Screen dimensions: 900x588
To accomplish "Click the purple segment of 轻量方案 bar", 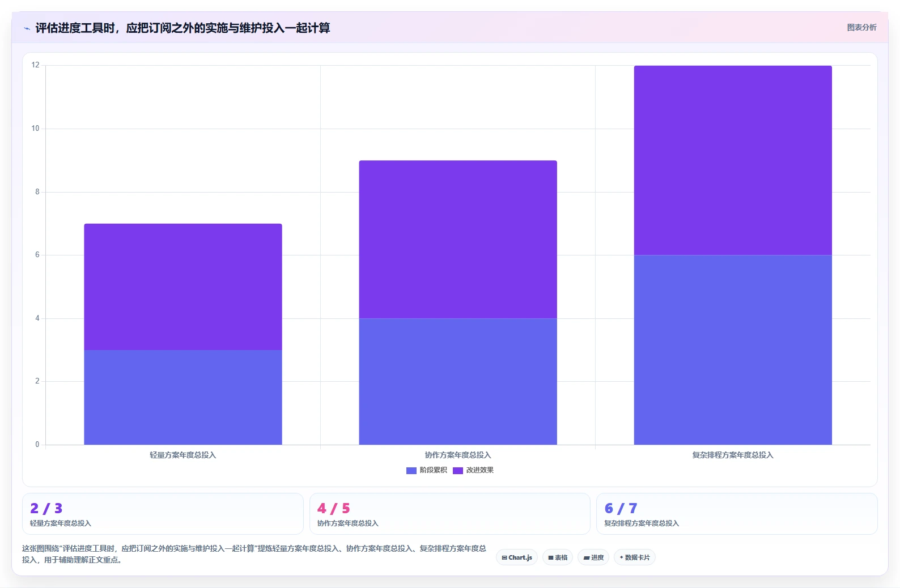I will [x=183, y=287].
